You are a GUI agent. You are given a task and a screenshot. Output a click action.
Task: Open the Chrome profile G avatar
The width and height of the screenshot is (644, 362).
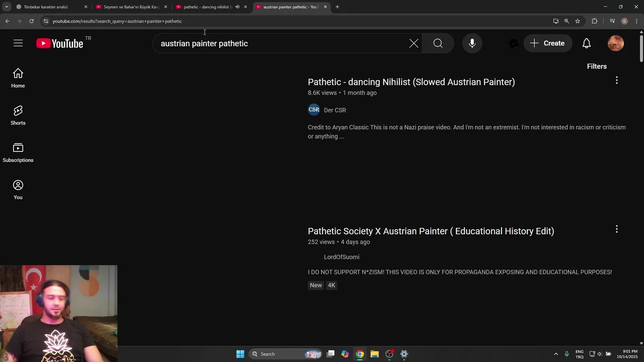click(x=624, y=21)
